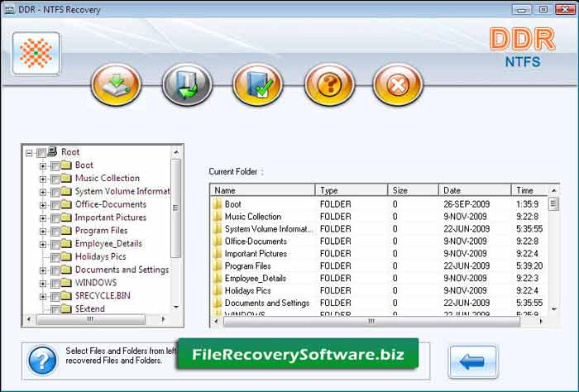Expand the $RECYCLE.BIN tree node
This screenshot has height=392, width=579.
click(x=43, y=297)
